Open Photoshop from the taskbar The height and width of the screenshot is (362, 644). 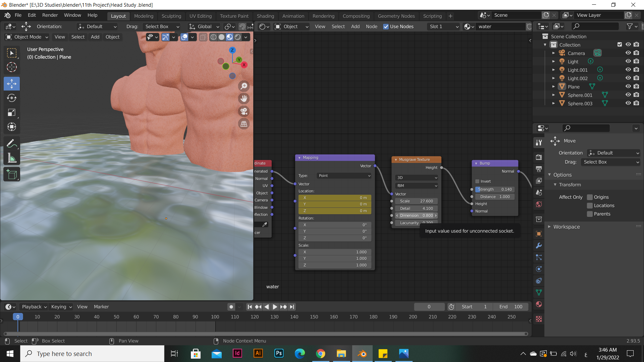pos(279,354)
